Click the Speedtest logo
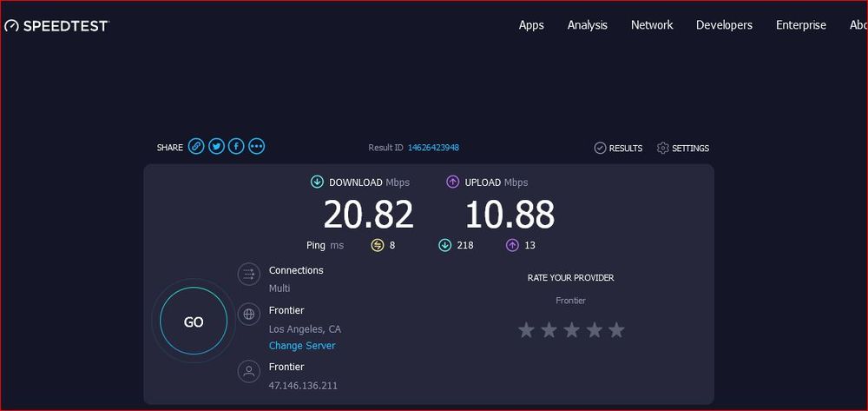868x411 pixels. tap(56, 26)
